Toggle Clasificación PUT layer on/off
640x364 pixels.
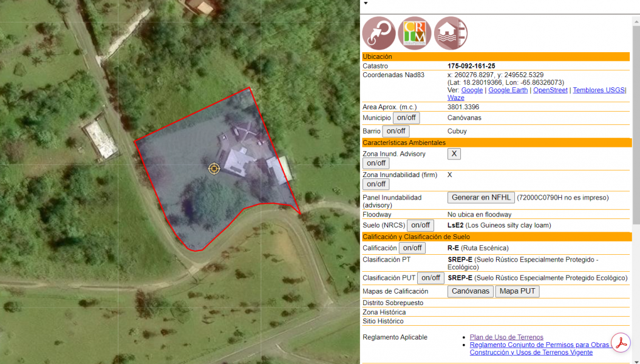tap(431, 278)
